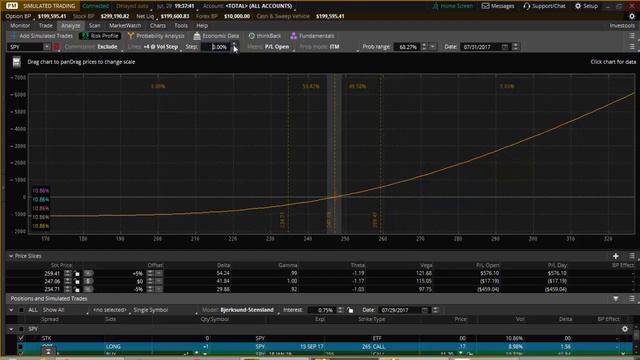The height and width of the screenshot is (360, 640).
Task: Open Support/Chat headset option
Action: click(x=544, y=6)
